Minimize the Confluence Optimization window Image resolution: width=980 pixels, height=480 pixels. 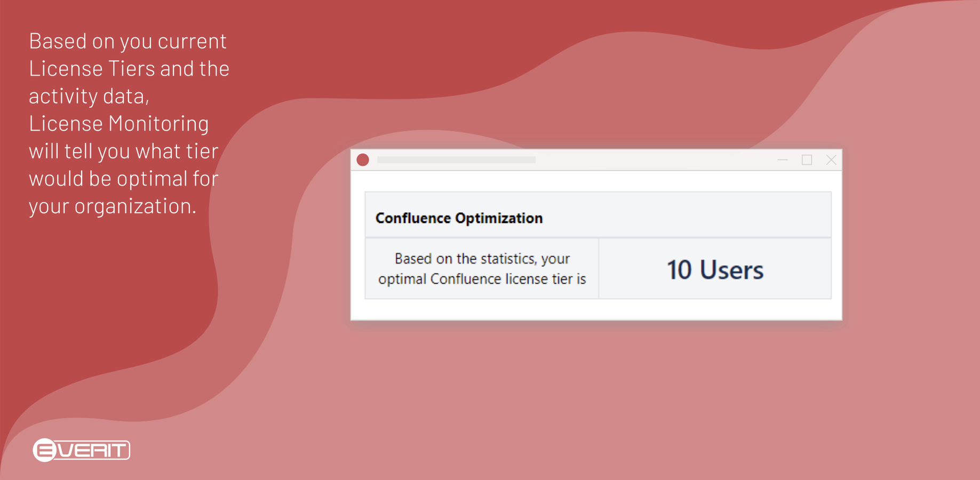coord(783,160)
